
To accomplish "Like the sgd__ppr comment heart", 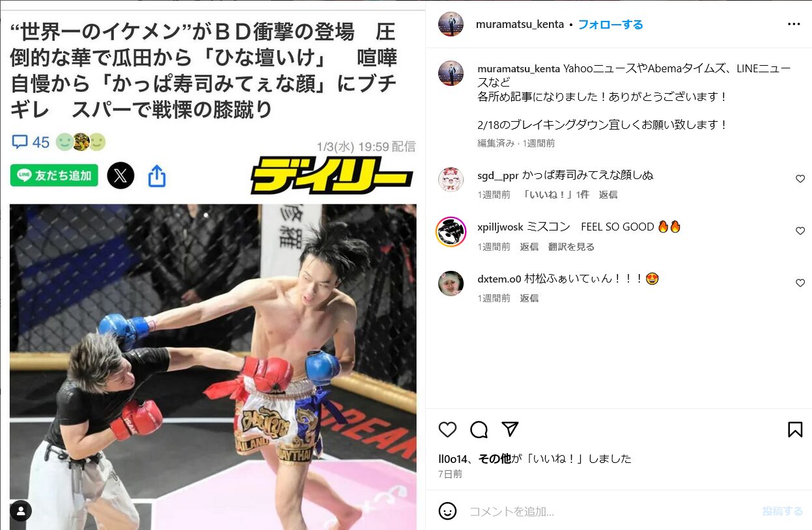I will pyautogui.click(x=800, y=179).
